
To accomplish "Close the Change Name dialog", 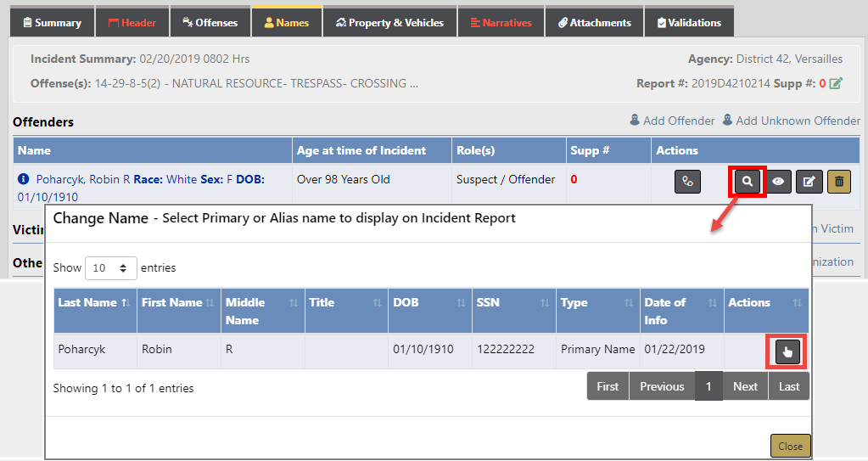I will click(x=790, y=446).
